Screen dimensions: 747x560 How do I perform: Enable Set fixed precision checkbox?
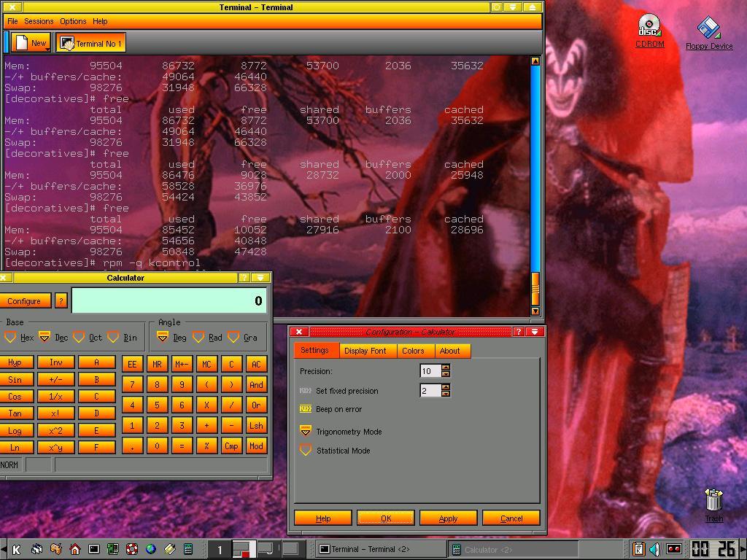tap(338, 391)
